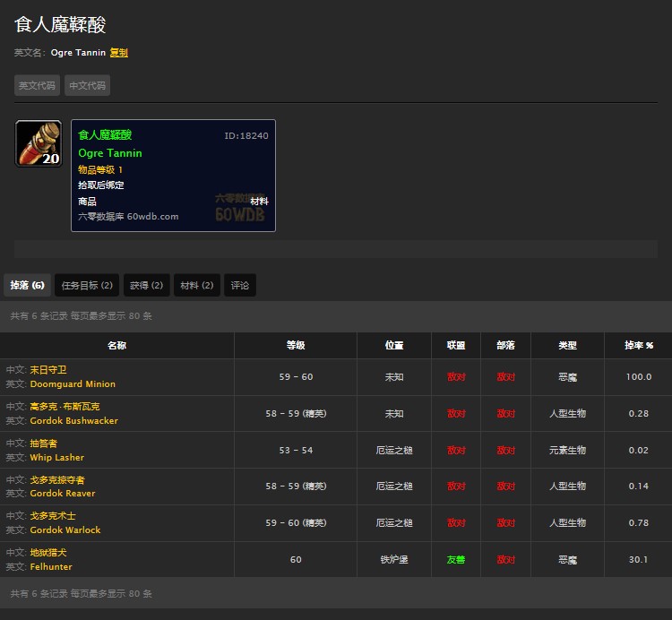Sort by 掉率 % column header

(639, 346)
